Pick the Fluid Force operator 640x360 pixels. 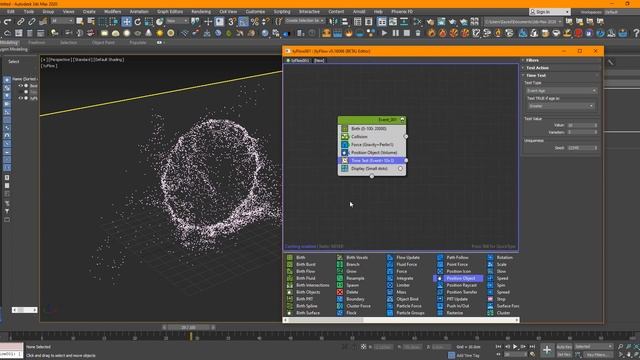click(407, 264)
